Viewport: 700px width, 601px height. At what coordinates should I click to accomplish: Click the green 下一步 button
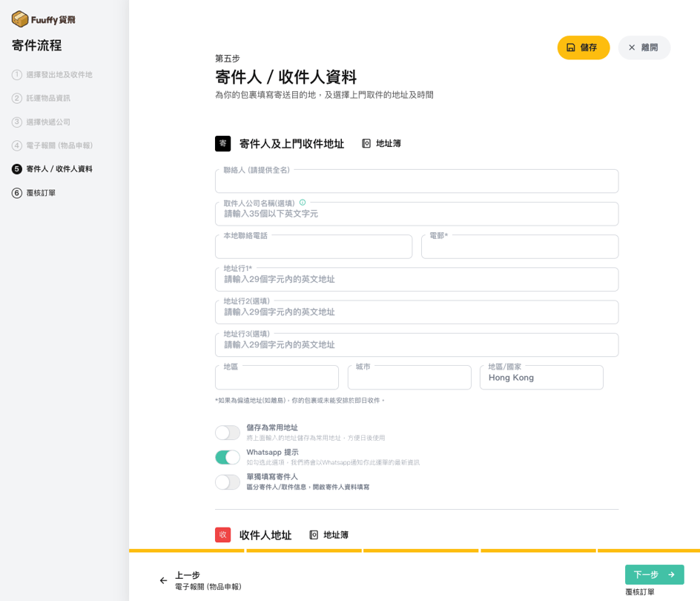click(x=654, y=574)
